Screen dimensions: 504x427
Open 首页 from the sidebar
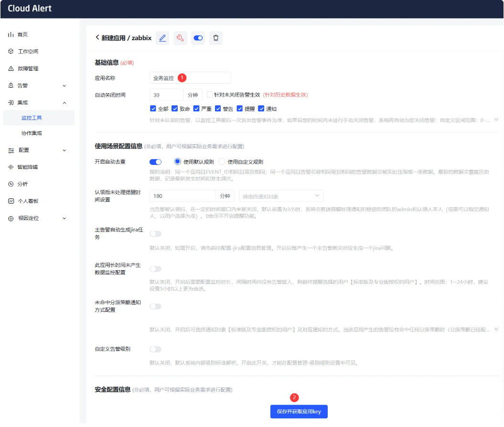point(22,34)
